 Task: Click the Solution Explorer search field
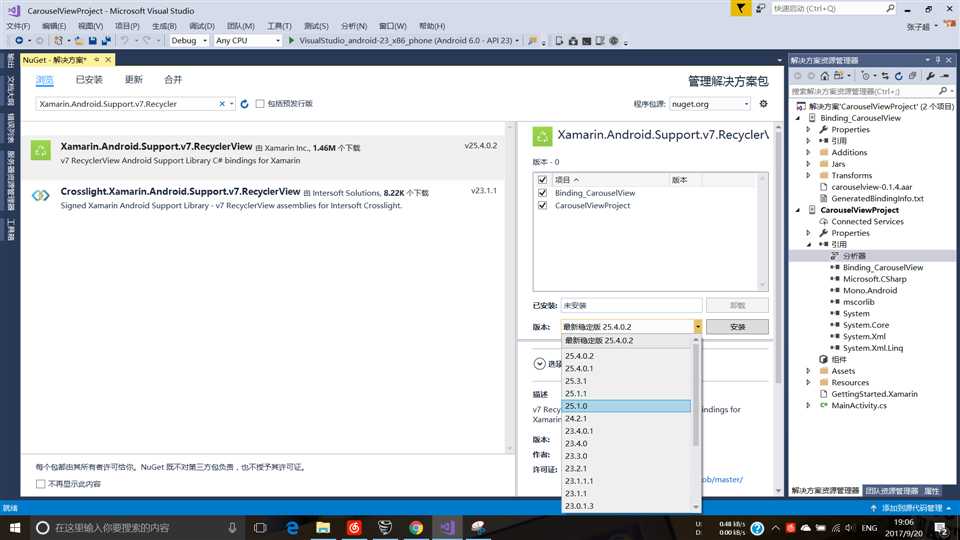[863, 91]
